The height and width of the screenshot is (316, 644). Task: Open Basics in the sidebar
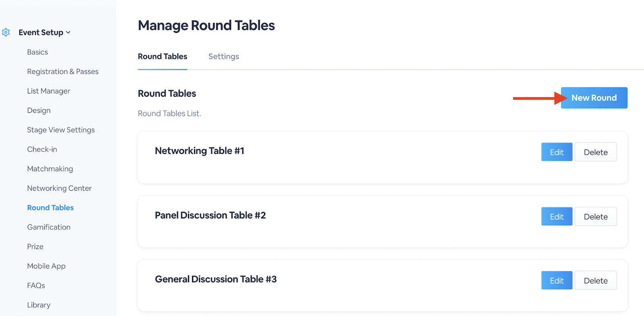point(37,52)
